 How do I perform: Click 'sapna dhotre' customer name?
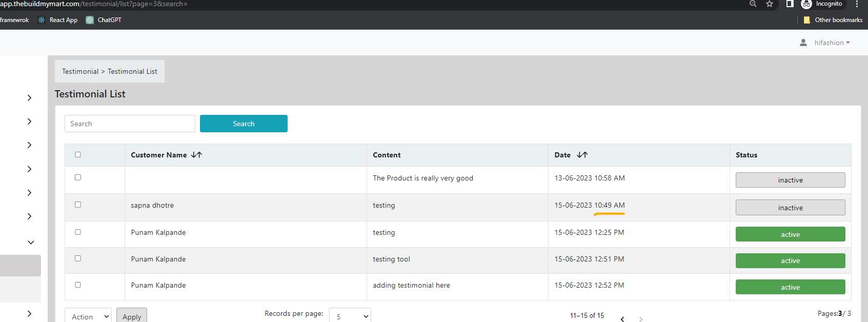[152, 205]
